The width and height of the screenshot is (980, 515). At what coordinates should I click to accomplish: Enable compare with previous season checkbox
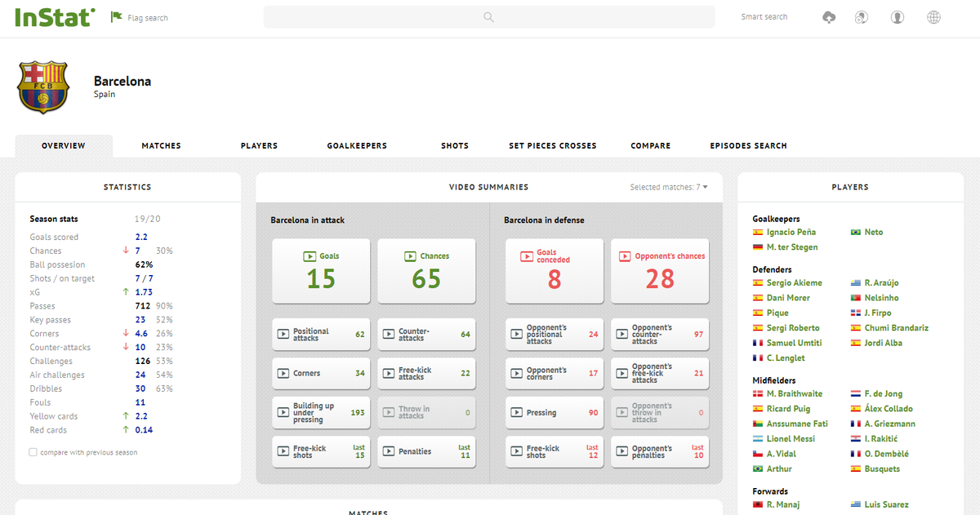coord(33,452)
